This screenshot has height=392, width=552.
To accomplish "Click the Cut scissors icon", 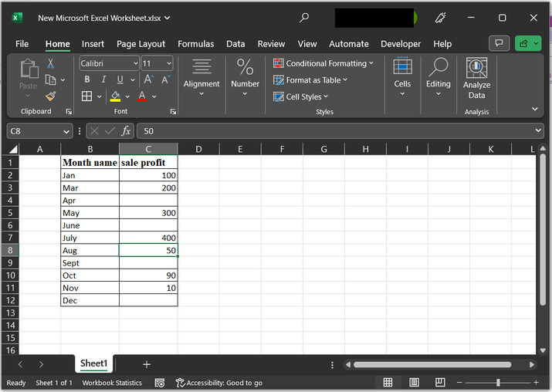I will (51, 63).
